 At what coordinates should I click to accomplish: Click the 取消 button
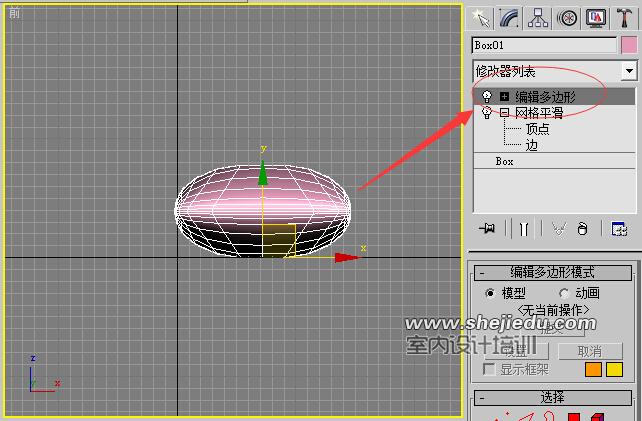[590, 351]
